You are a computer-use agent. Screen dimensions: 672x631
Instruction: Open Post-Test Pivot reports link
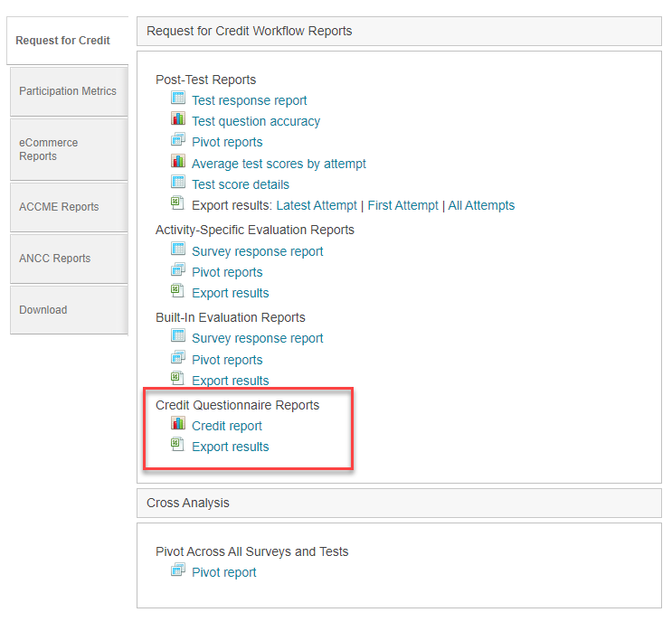pos(227,142)
